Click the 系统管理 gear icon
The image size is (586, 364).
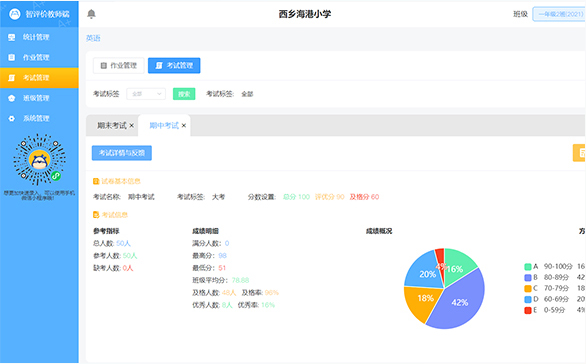[x=12, y=118]
